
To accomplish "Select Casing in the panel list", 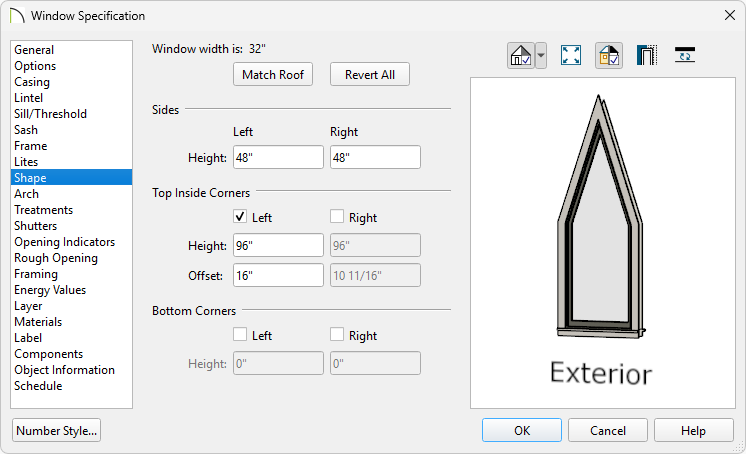I will [71, 82].
